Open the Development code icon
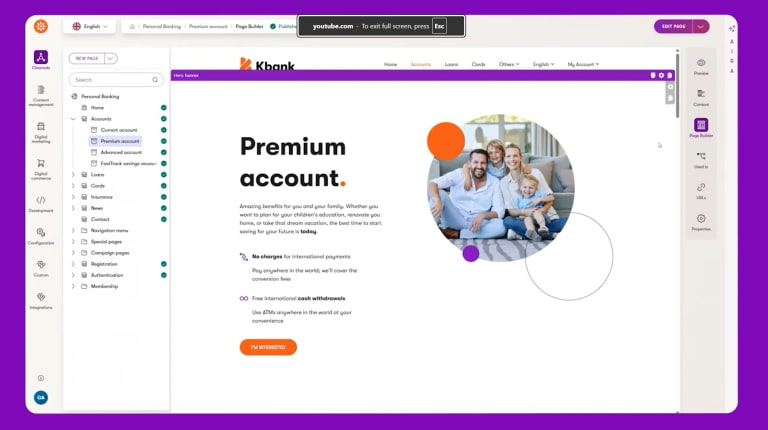Viewport: 768px width, 430px height. coord(41,200)
